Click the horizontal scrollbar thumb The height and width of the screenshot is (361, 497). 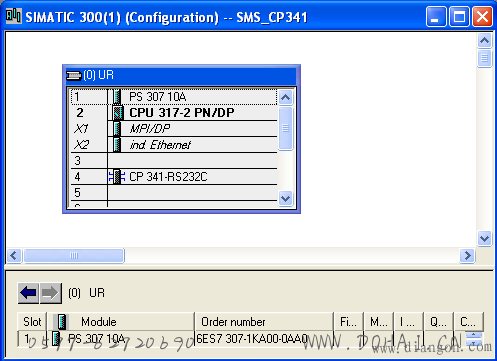pyautogui.click(x=74, y=256)
